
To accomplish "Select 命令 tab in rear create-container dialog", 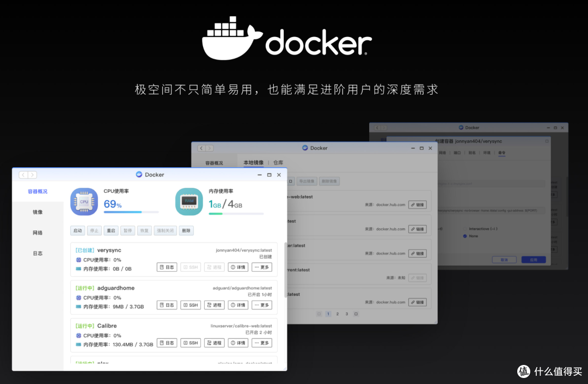I will pyautogui.click(x=502, y=153).
